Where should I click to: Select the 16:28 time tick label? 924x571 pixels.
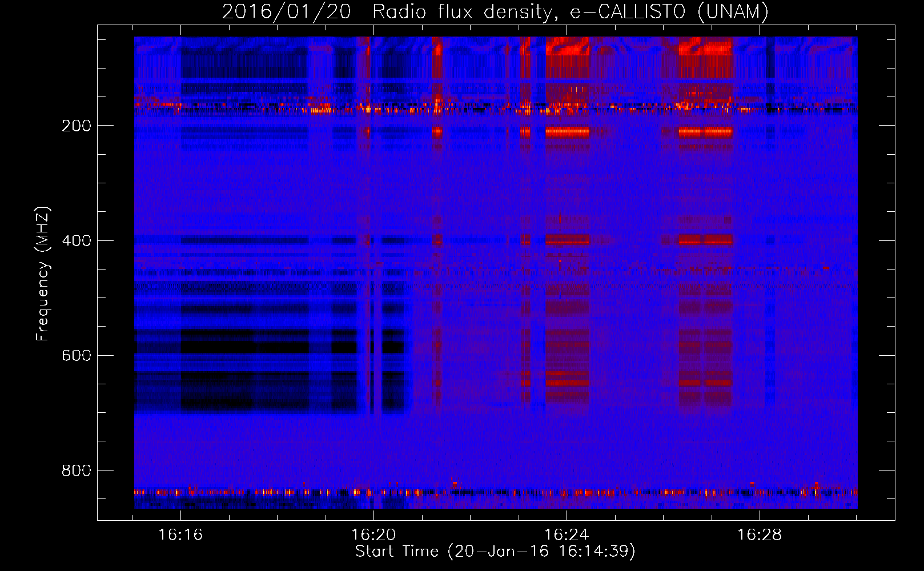(760, 535)
